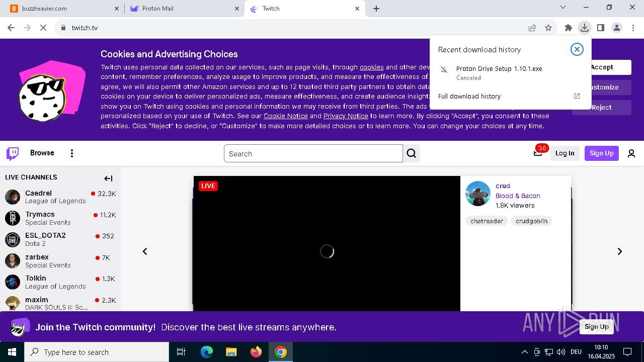Open the Tolkin live channel
The image size is (644, 362).
point(60,282)
